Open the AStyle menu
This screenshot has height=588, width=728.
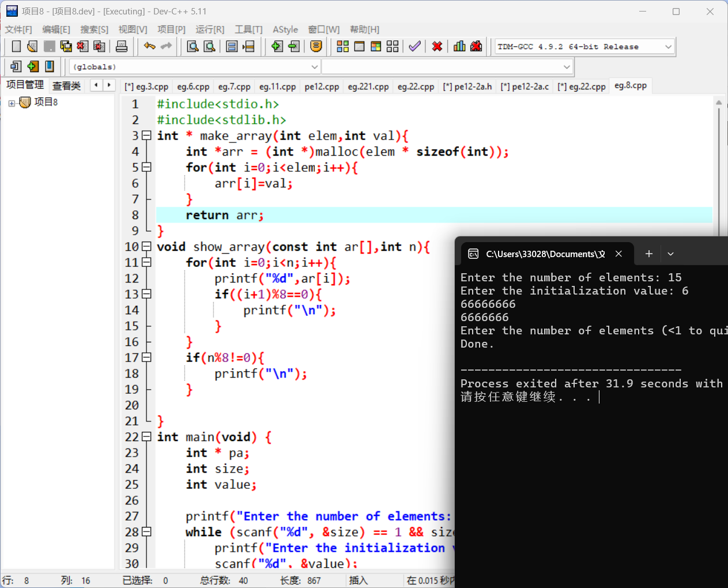(x=285, y=29)
